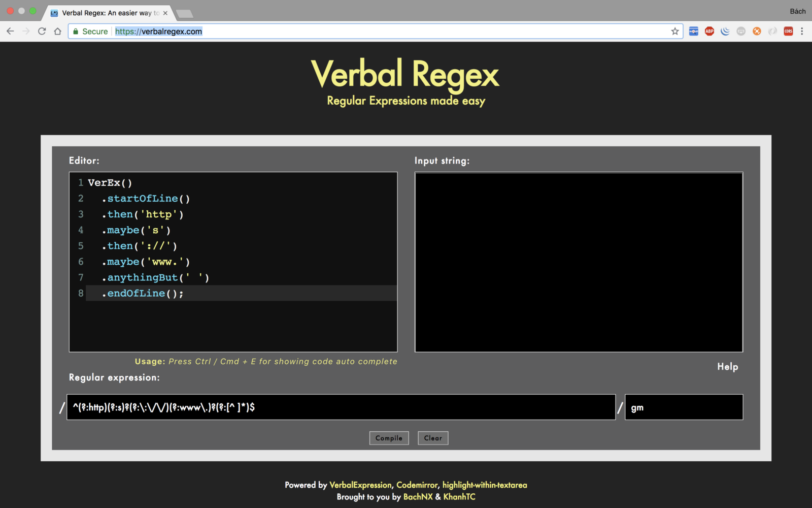This screenshot has height=508, width=812.
Task: Click the grey monitor extension icon
Action: click(x=741, y=31)
